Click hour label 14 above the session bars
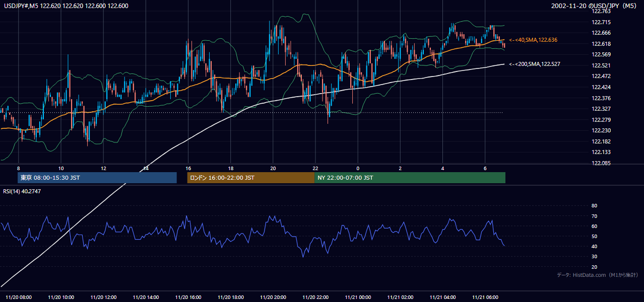This screenshot has height=302, width=644. point(145,168)
